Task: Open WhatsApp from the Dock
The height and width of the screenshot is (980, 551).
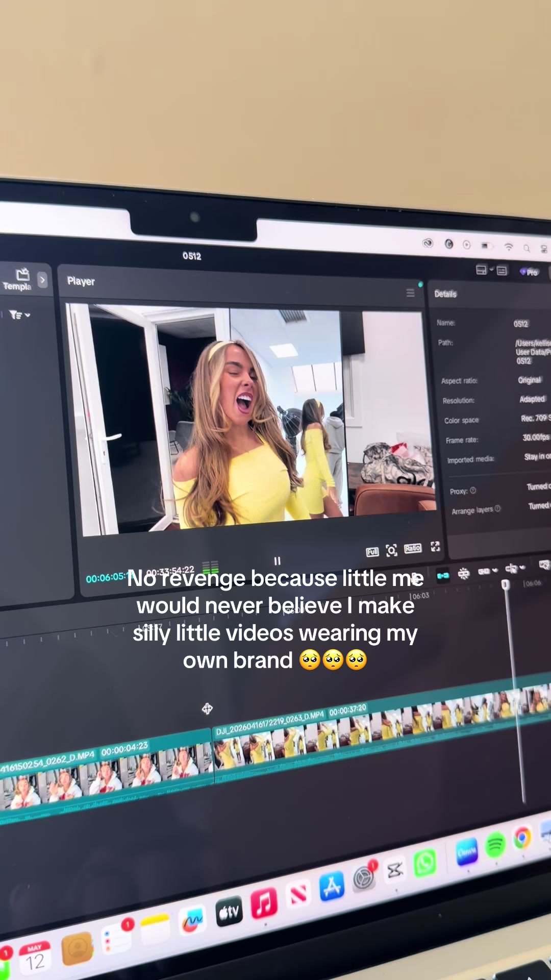Action: 425,863
